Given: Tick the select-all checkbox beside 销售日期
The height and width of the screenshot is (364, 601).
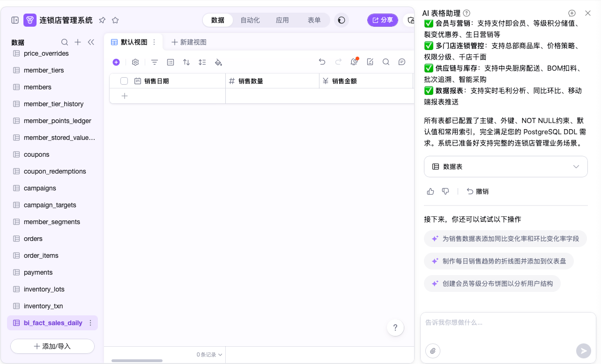Looking at the screenshot, I should (x=124, y=81).
